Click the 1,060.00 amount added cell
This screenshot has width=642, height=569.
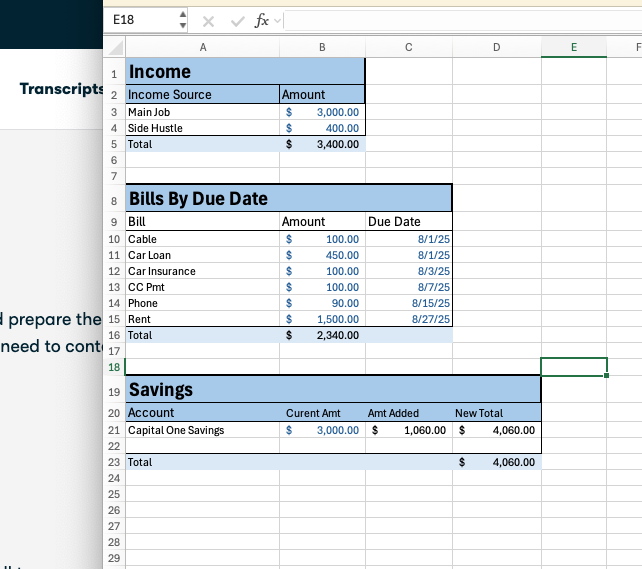coord(409,430)
